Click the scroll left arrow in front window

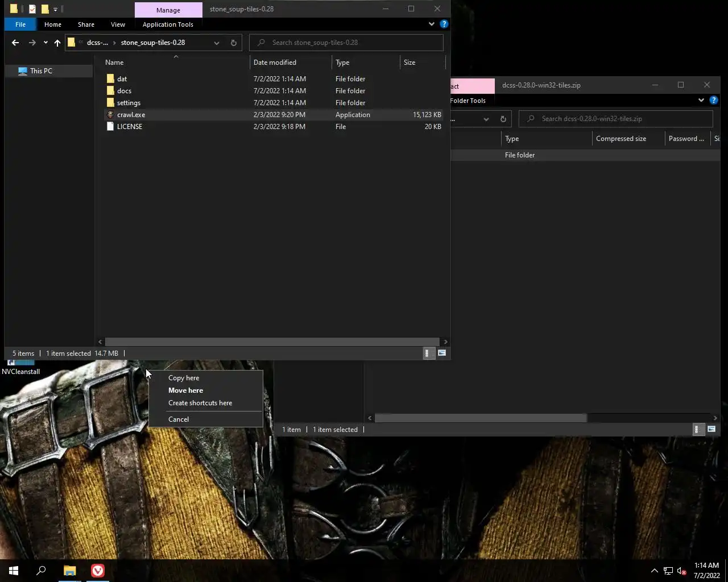point(100,342)
